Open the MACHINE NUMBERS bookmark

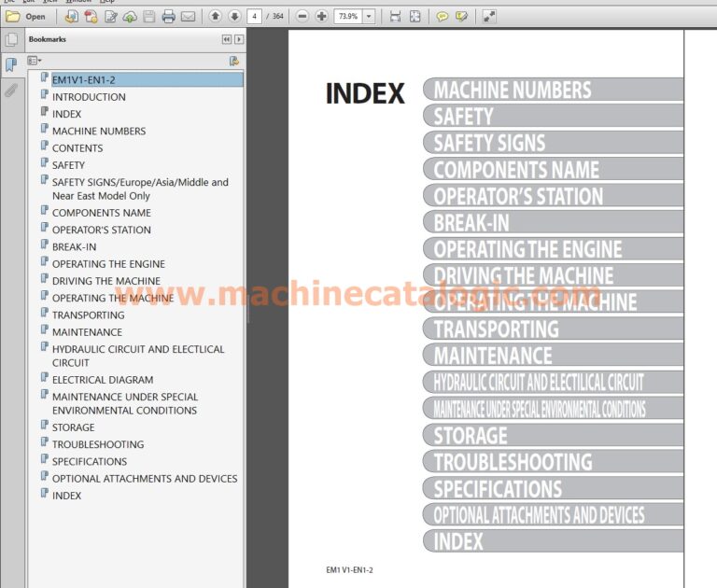pyautogui.click(x=99, y=132)
